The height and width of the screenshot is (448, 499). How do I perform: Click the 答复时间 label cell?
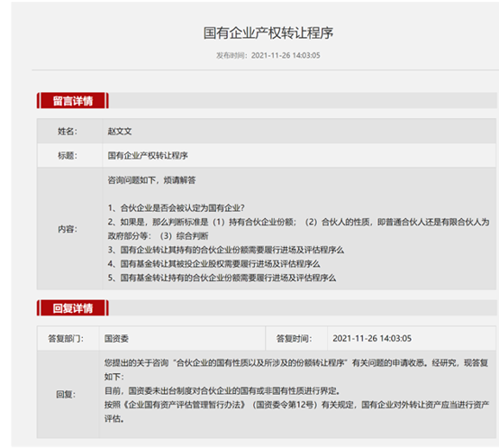coord(296,338)
